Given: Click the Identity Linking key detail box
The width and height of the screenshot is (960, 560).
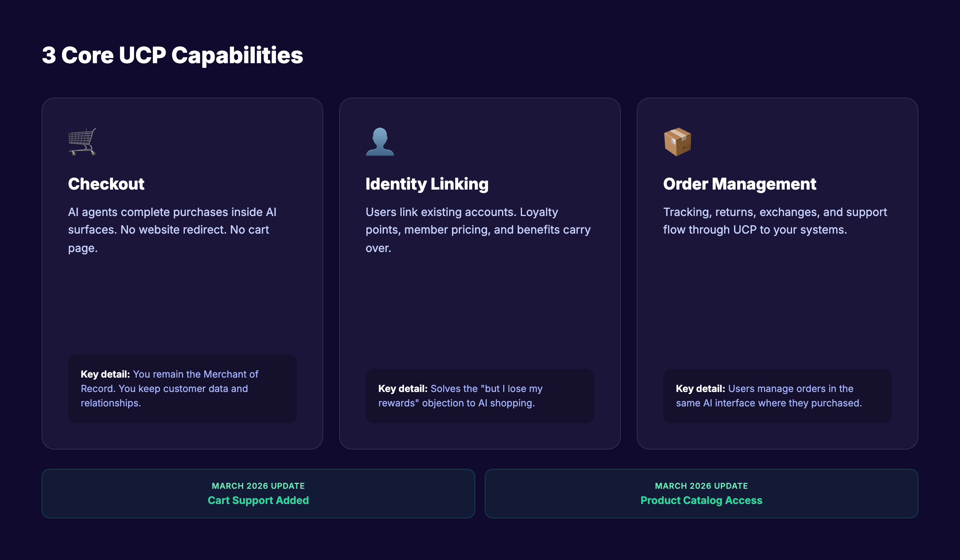Looking at the screenshot, I should (x=480, y=396).
